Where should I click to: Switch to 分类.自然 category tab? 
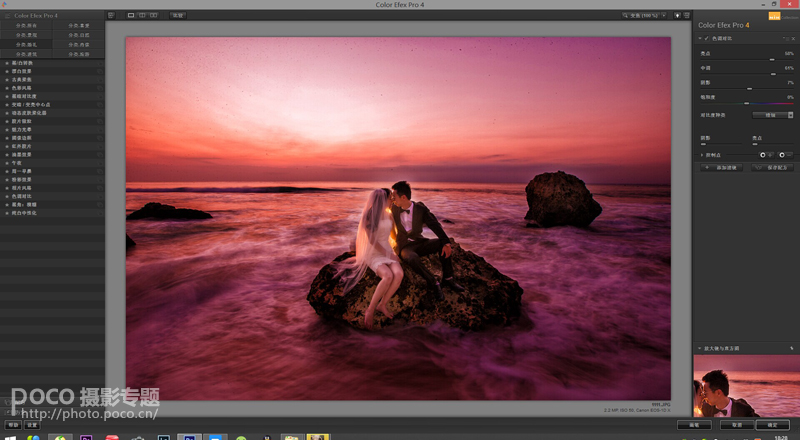tap(79, 35)
